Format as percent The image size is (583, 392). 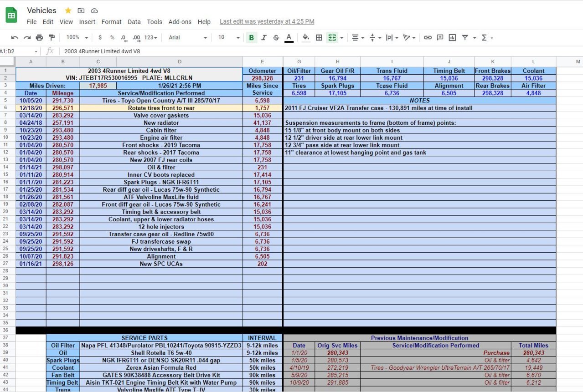tap(112, 37)
